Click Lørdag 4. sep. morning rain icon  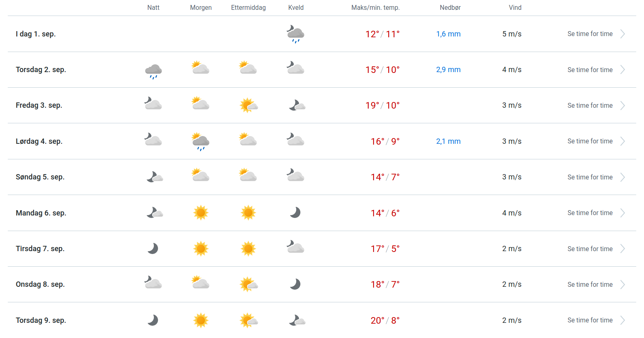pyautogui.click(x=200, y=142)
